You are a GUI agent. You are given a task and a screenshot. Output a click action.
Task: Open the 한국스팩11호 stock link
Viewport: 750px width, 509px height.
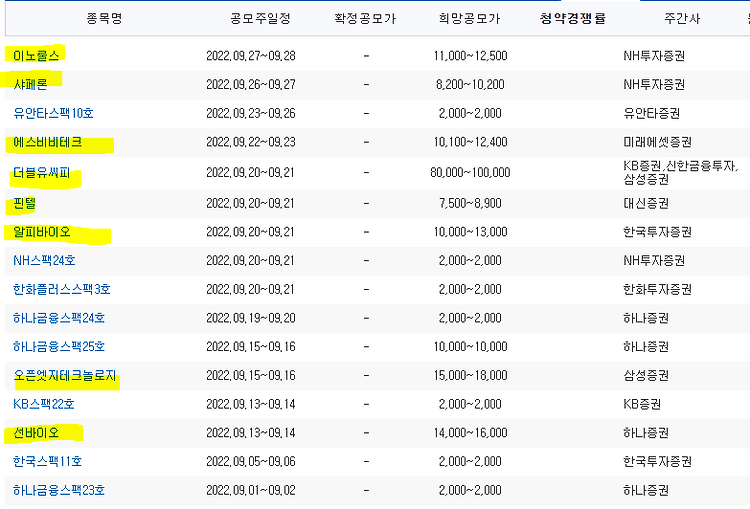[47, 462]
